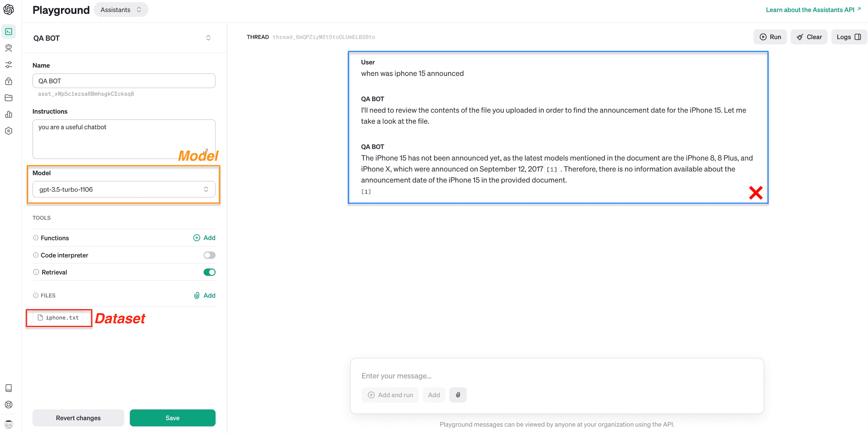Open the Assistants mode dropdown
868x433 pixels.
(121, 10)
